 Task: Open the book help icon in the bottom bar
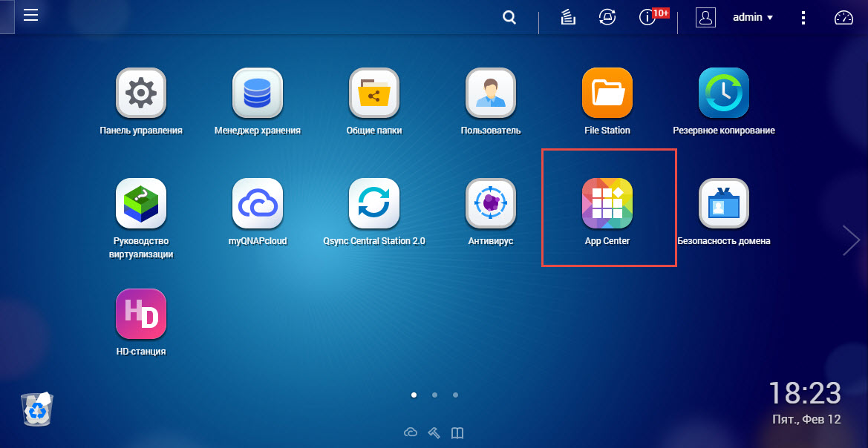pyautogui.click(x=457, y=432)
